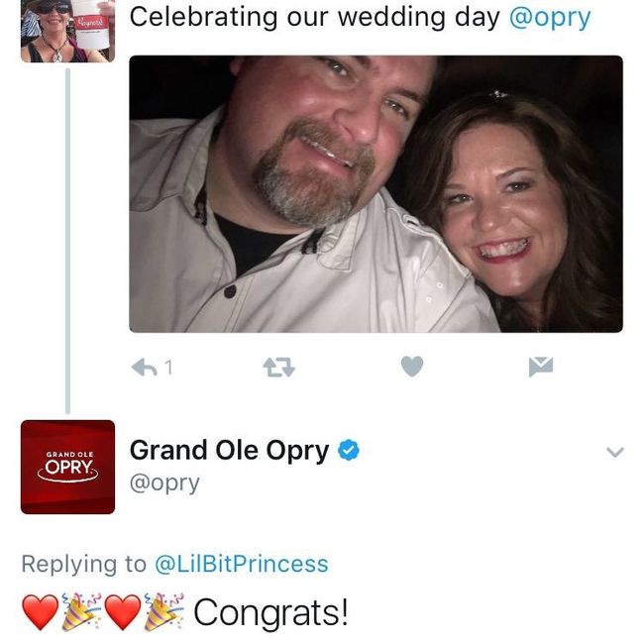The image size is (644, 644).
Task: Expand the chevron menu on Opry's reply
Action: tap(614, 452)
